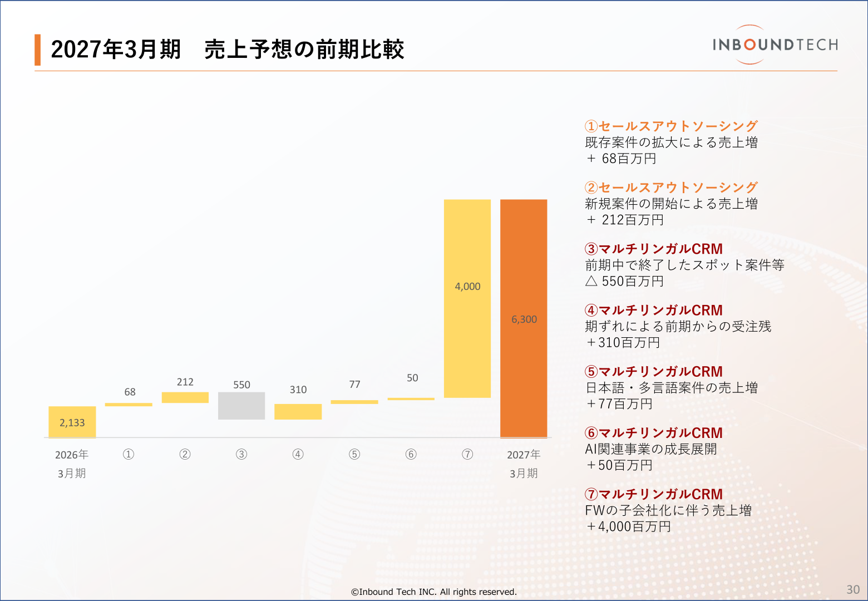Click axis label ⑦ under the chart
Viewport: 868px width, 601px height.
(467, 454)
